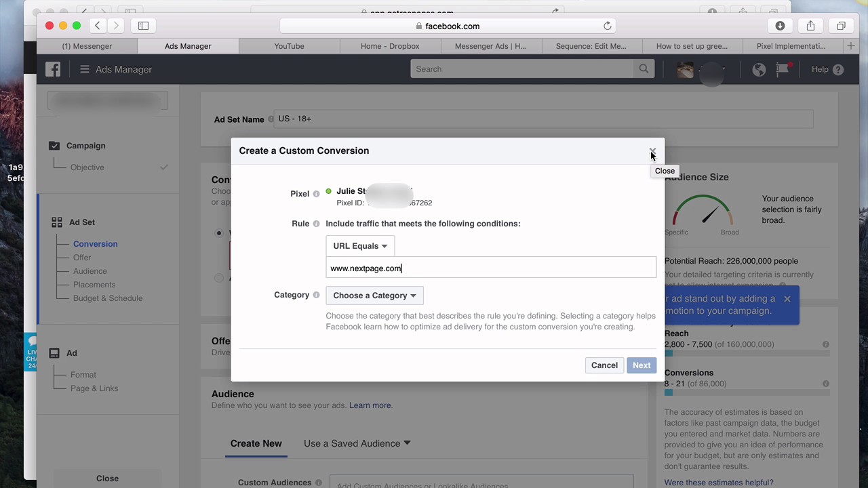
Task: Select Offer in the sidebar
Action: coord(82,258)
